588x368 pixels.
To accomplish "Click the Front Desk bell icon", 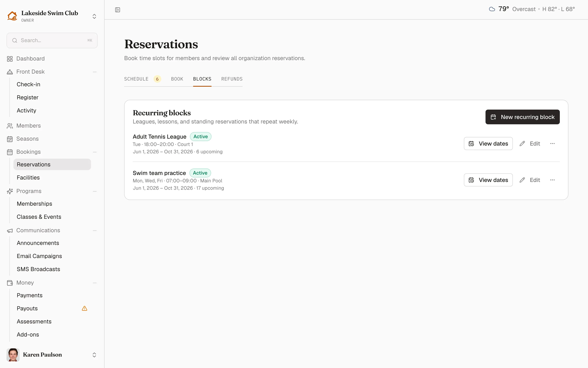I will tap(10, 72).
